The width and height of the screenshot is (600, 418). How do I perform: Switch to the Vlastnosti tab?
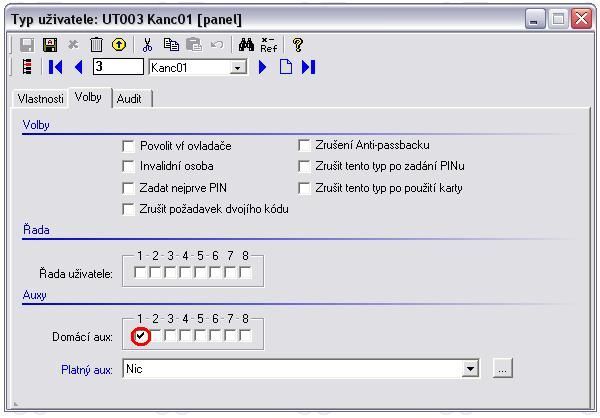tap(41, 99)
